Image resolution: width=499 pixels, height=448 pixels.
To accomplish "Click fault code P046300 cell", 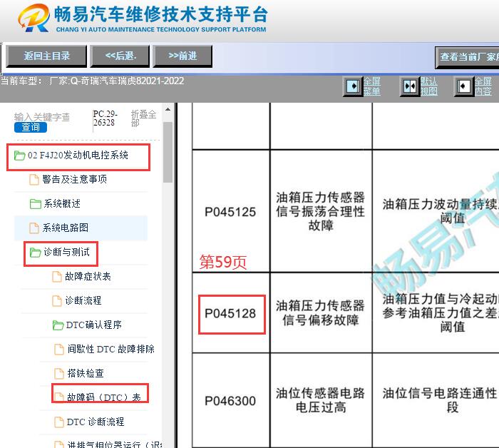I will point(230,401).
